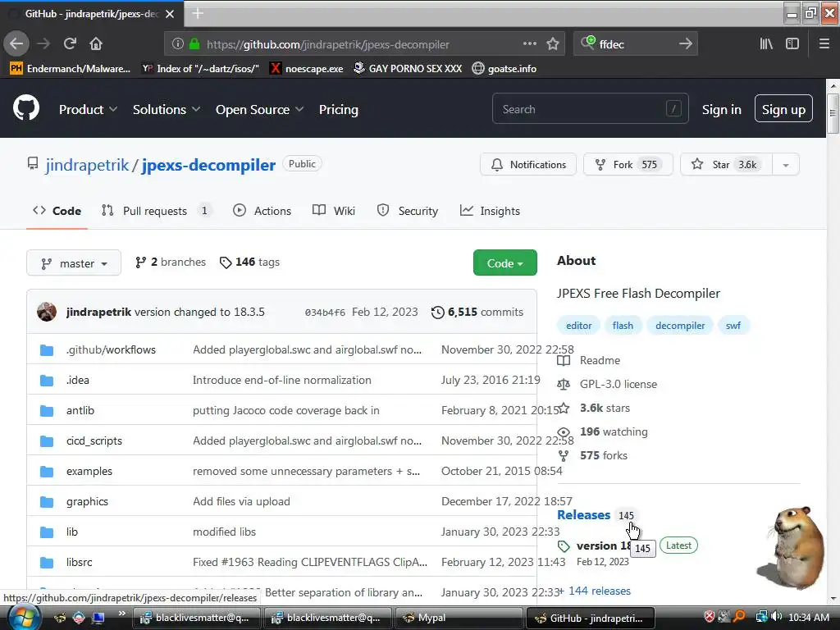This screenshot has width=840, height=630.
Task: Click the editor topic tag
Action: pyautogui.click(x=578, y=325)
